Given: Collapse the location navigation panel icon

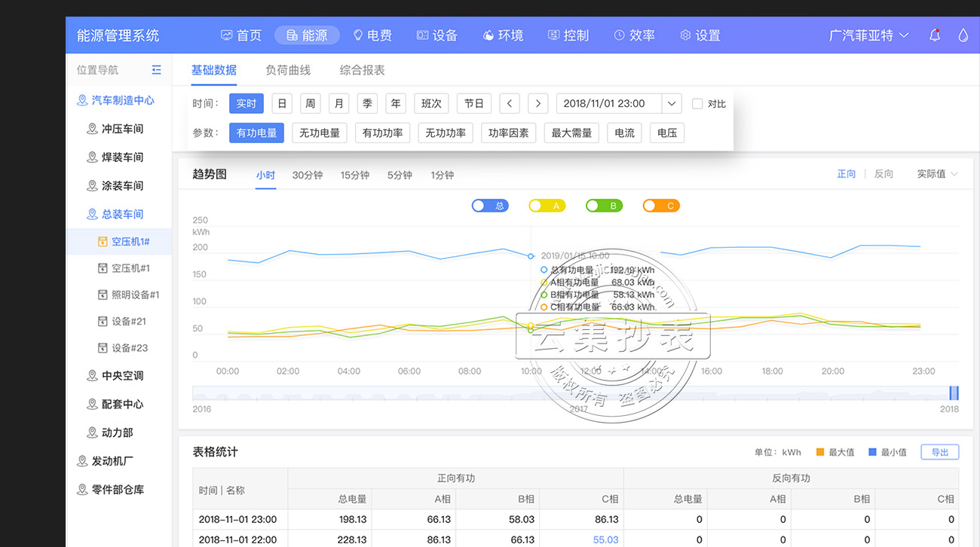Looking at the screenshot, I should tap(156, 69).
